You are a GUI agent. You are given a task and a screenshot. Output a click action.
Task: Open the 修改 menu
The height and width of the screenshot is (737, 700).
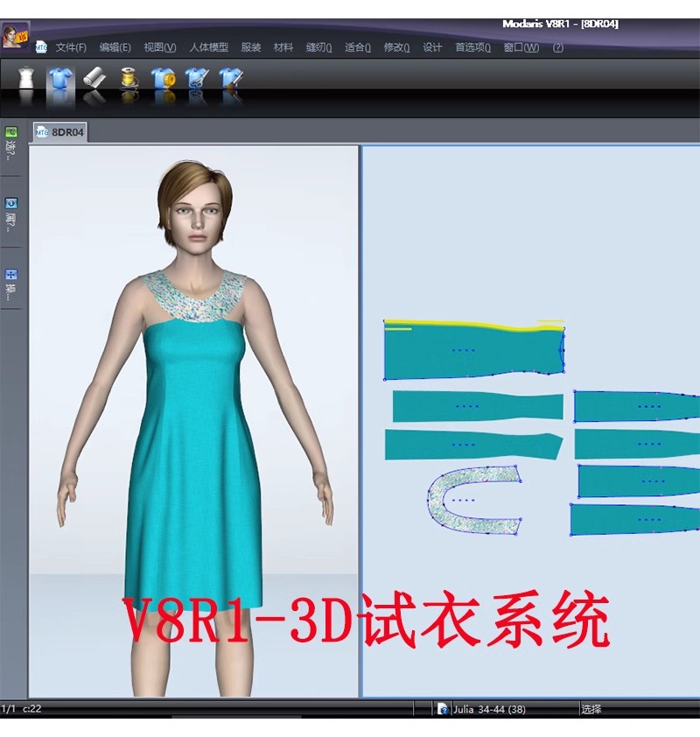click(x=396, y=47)
